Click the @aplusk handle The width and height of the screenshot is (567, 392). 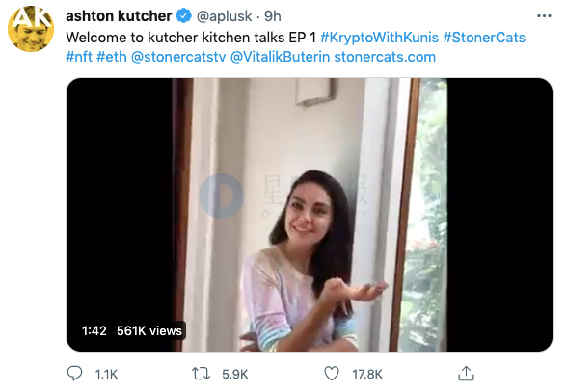[x=224, y=16]
